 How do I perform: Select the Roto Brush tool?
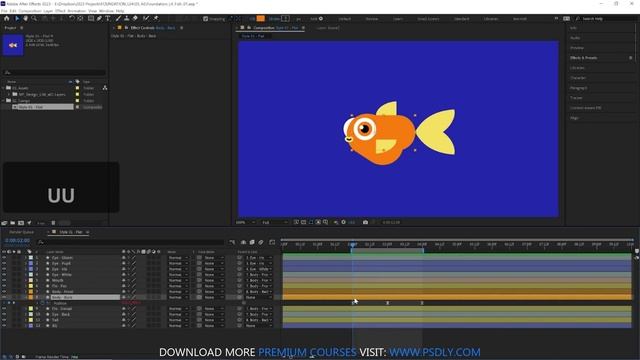coord(146,18)
